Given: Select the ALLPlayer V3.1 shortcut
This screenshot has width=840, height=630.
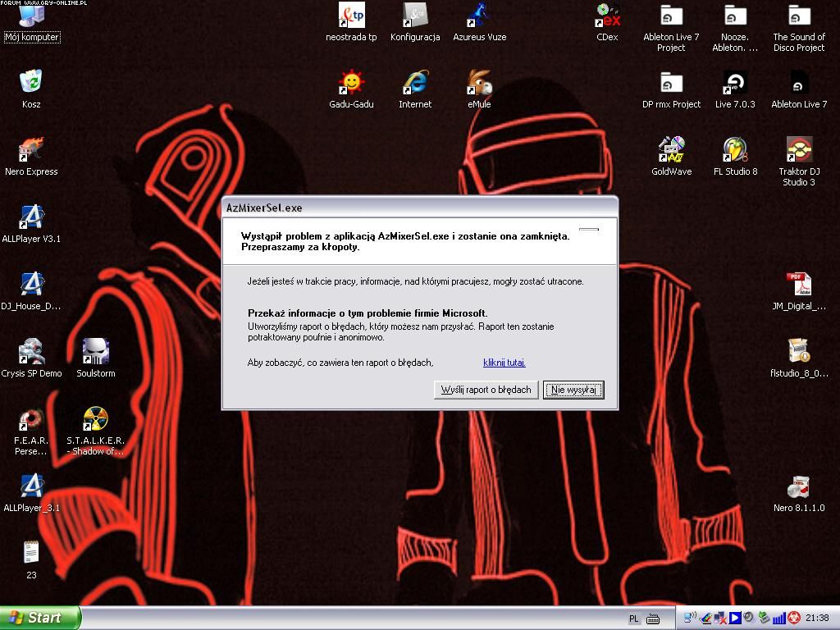Looking at the screenshot, I should click(x=31, y=224).
